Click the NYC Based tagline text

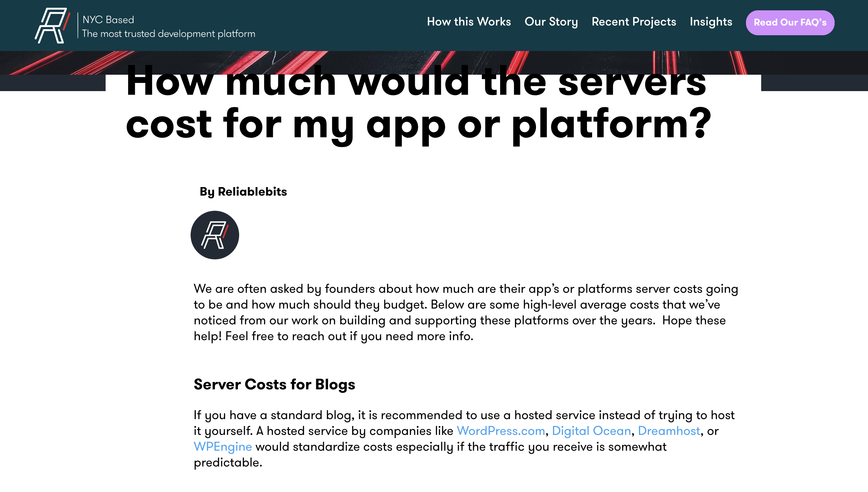click(108, 20)
